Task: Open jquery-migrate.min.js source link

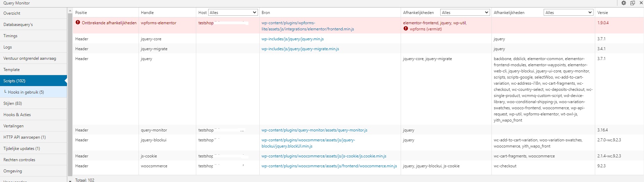Action: tap(300, 49)
